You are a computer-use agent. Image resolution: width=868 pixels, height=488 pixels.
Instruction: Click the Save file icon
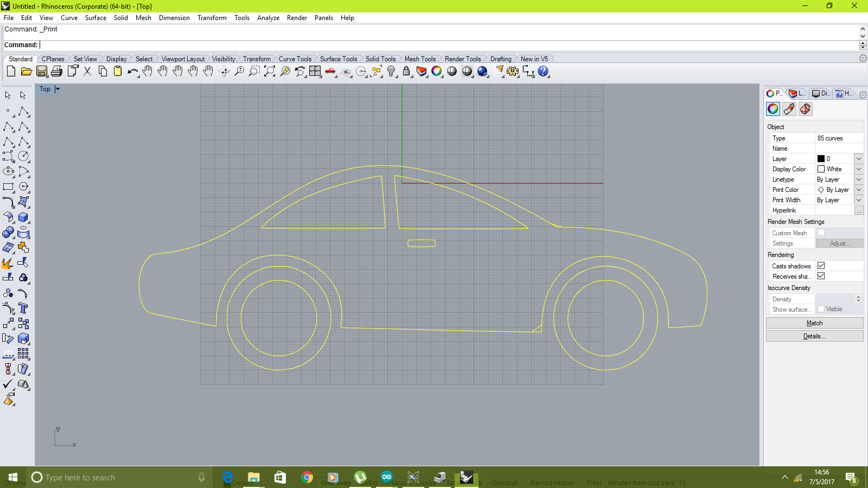(41, 71)
